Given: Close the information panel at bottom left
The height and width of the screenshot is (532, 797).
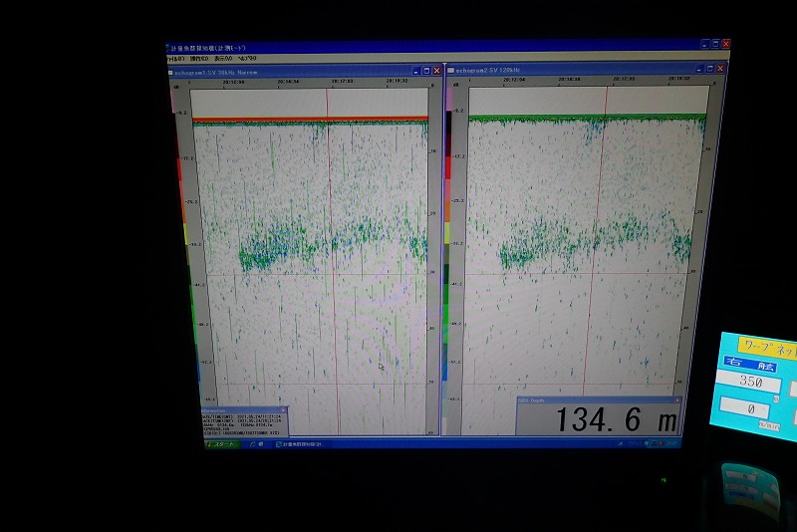Looking at the screenshot, I should [x=283, y=408].
